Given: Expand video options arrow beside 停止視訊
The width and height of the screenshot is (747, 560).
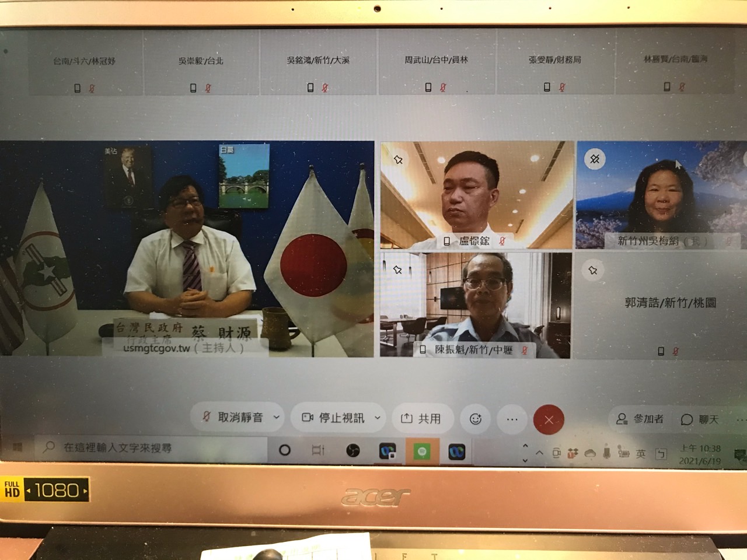Looking at the screenshot, I should pos(378,418).
